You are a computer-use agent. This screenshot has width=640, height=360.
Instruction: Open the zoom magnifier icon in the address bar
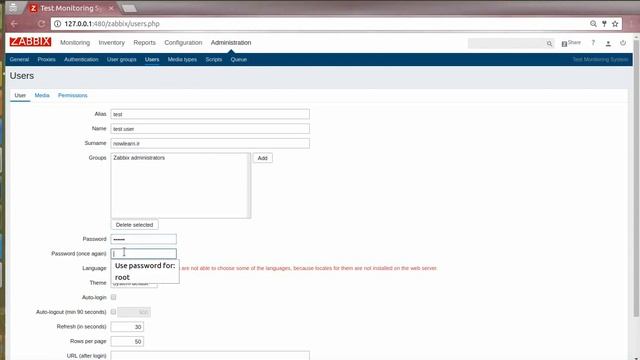(x=593, y=24)
